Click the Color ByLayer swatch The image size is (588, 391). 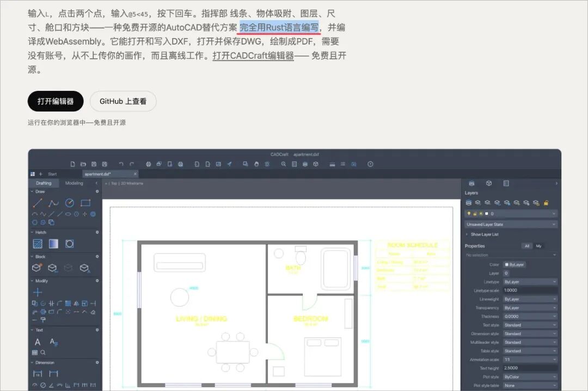[x=514, y=264]
